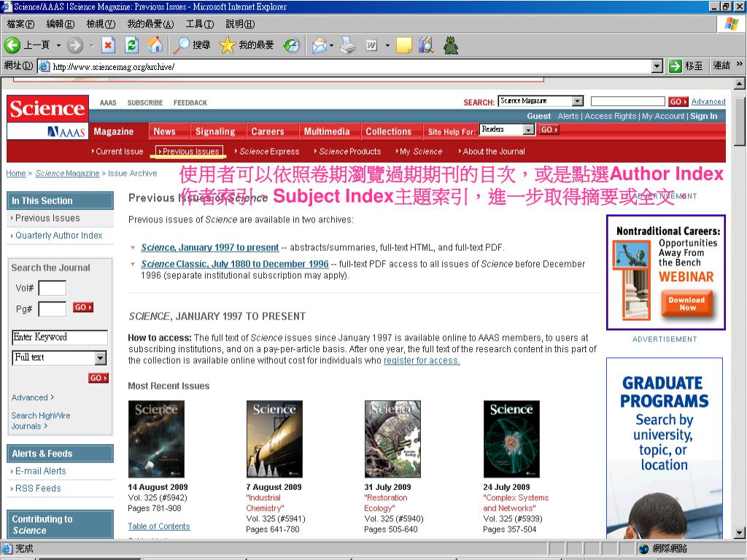This screenshot has width=747, height=560.
Task: Collapse the Science Classic expander triangle
Action: (133, 264)
